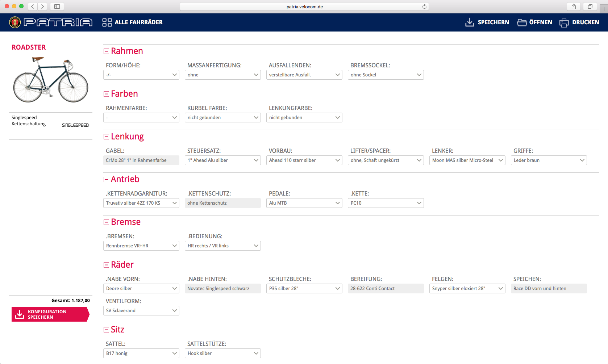Open the Ausfallenden dropdown
608x364 pixels.
pyautogui.click(x=304, y=75)
